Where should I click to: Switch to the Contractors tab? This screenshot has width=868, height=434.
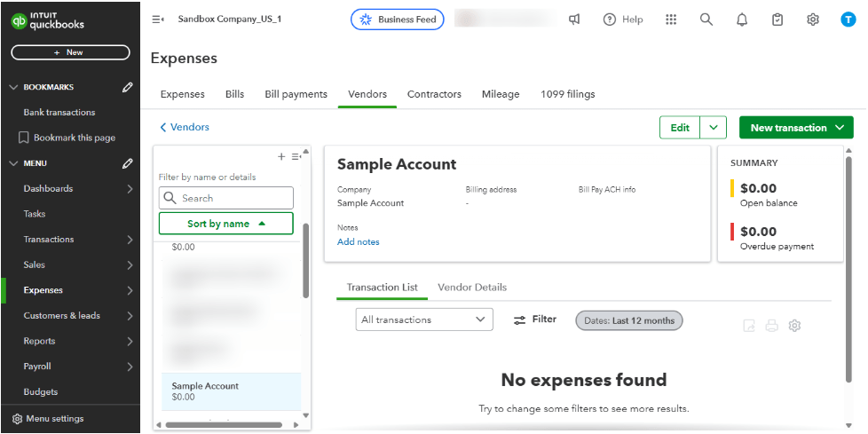[x=434, y=94]
